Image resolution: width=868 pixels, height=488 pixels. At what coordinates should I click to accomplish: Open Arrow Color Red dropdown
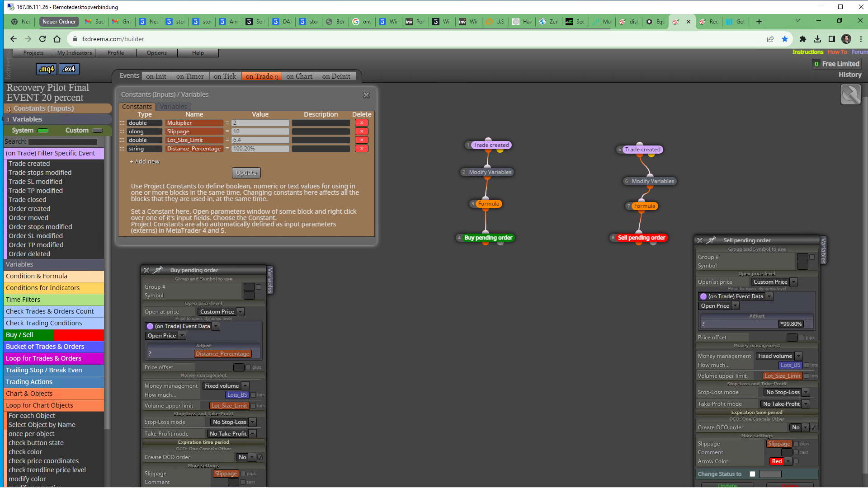781,461
